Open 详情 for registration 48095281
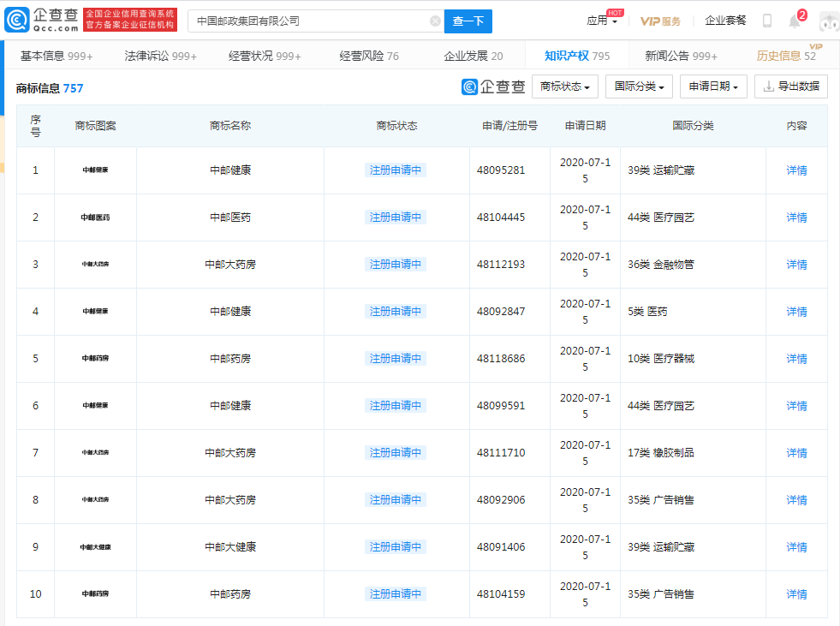Screen dimensions: 840x626 point(796,170)
